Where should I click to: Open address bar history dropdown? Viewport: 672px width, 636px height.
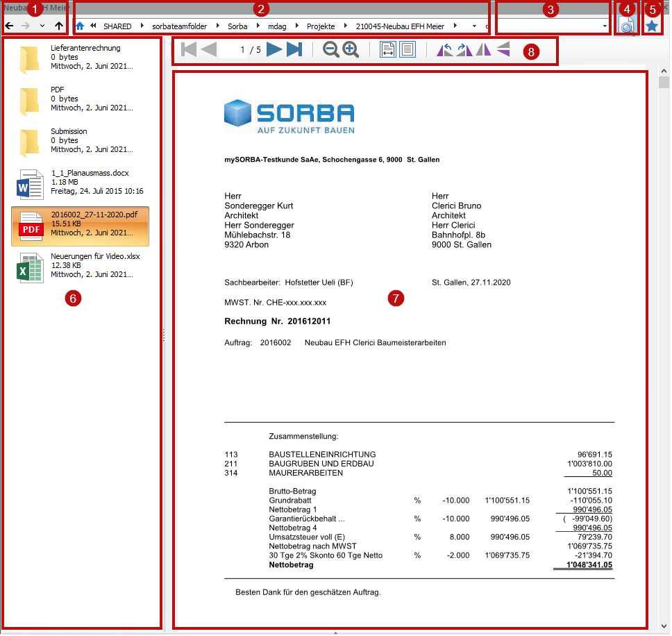pyautogui.click(x=474, y=26)
